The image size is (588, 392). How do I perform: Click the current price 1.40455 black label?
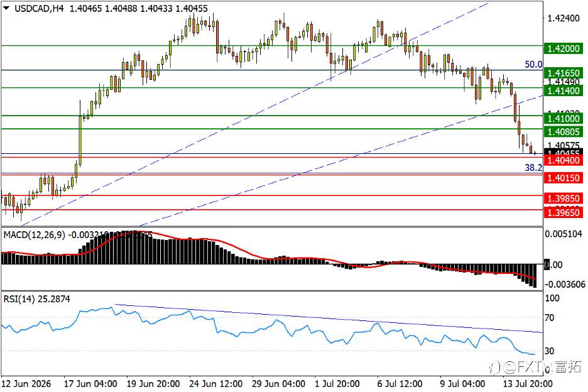(x=563, y=153)
